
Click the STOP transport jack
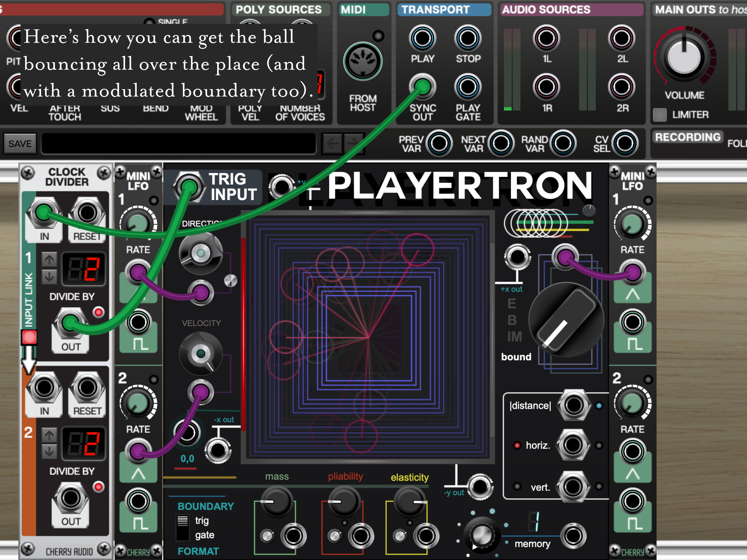coord(468,38)
